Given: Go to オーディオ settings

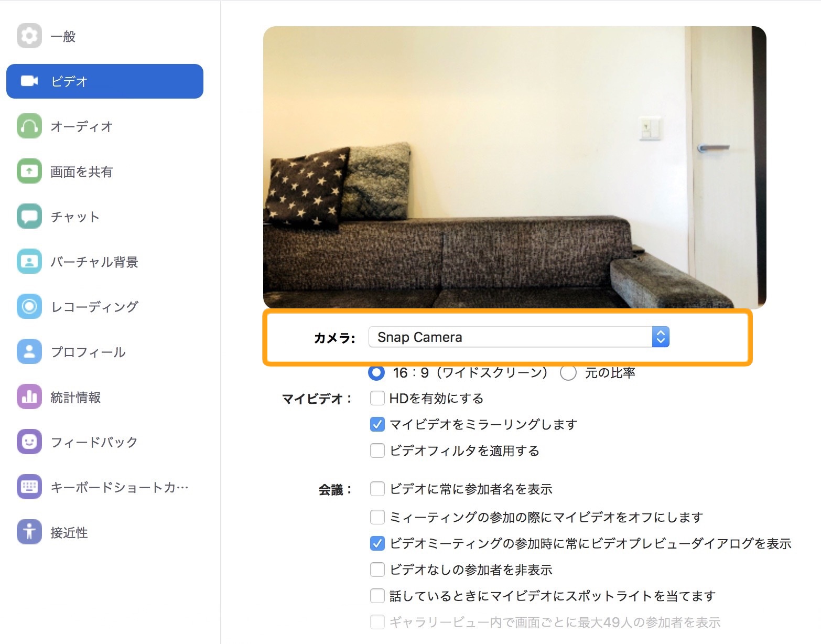Looking at the screenshot, I should (105, 126).
